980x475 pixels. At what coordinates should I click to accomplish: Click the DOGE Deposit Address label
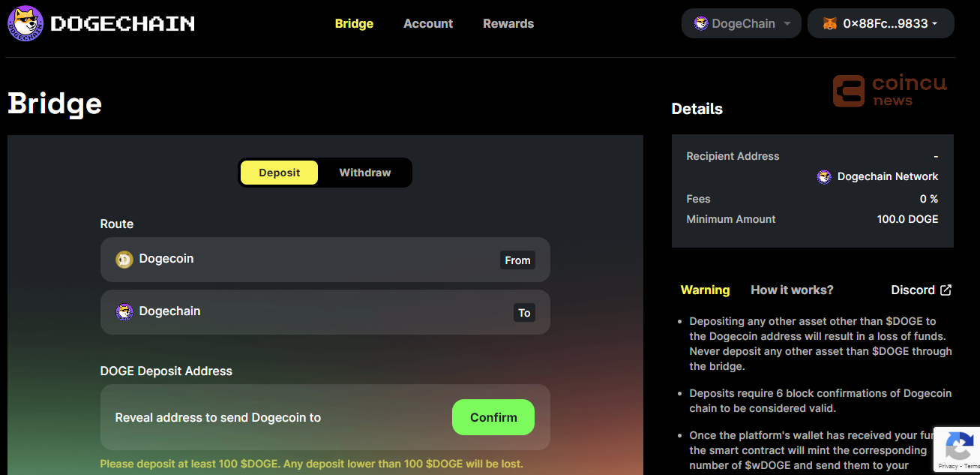coord(166,371)
